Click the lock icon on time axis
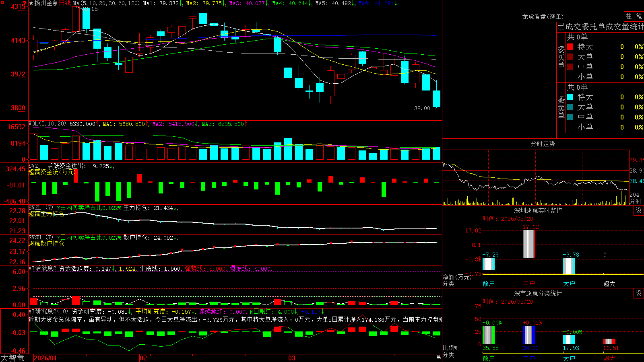 (x=439, y=357)
